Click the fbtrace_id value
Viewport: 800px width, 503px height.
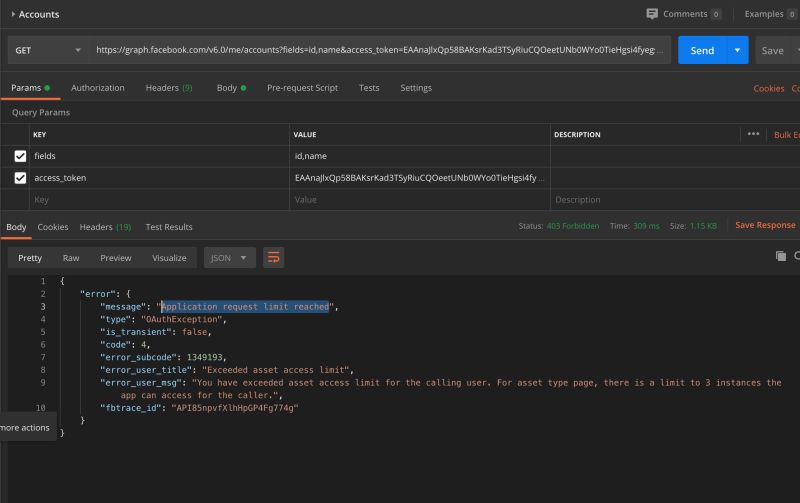coord(235,408)
